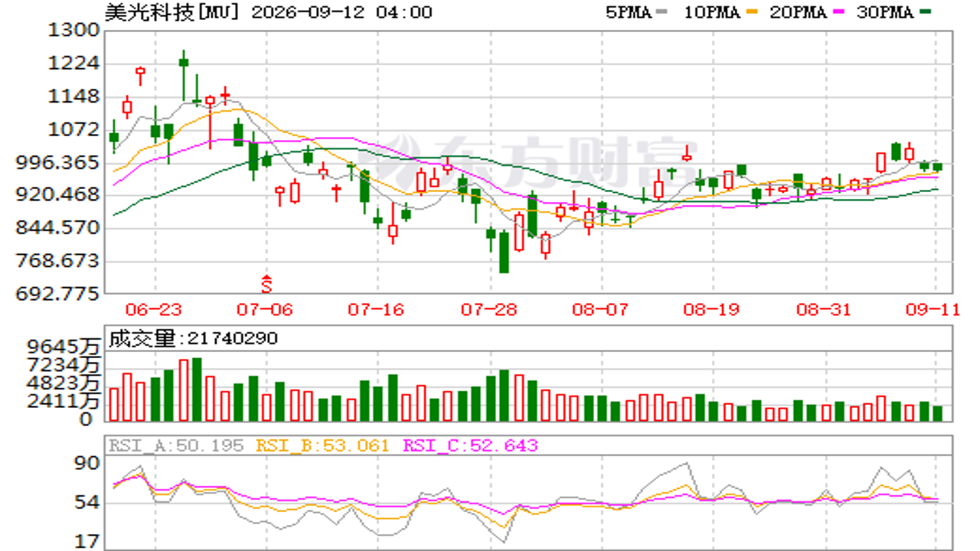
Task: Click the 4823万 volume axis label
Action: tap(64, 383)
